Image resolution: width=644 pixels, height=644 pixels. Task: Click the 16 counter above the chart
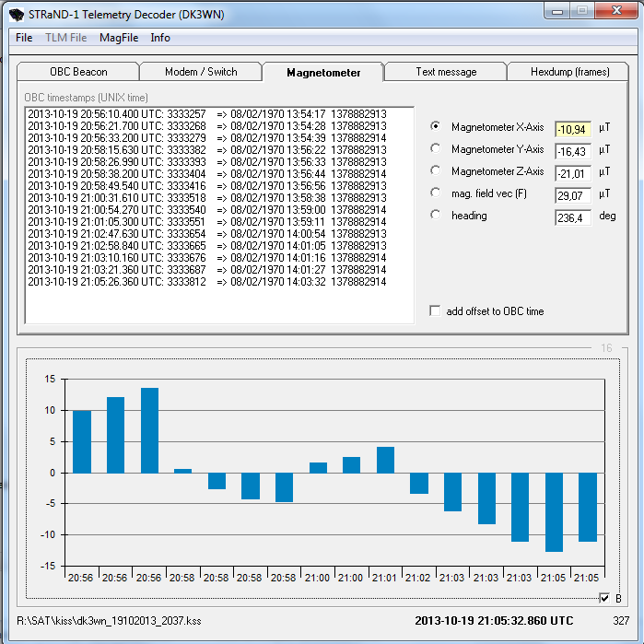click(606, 348)
